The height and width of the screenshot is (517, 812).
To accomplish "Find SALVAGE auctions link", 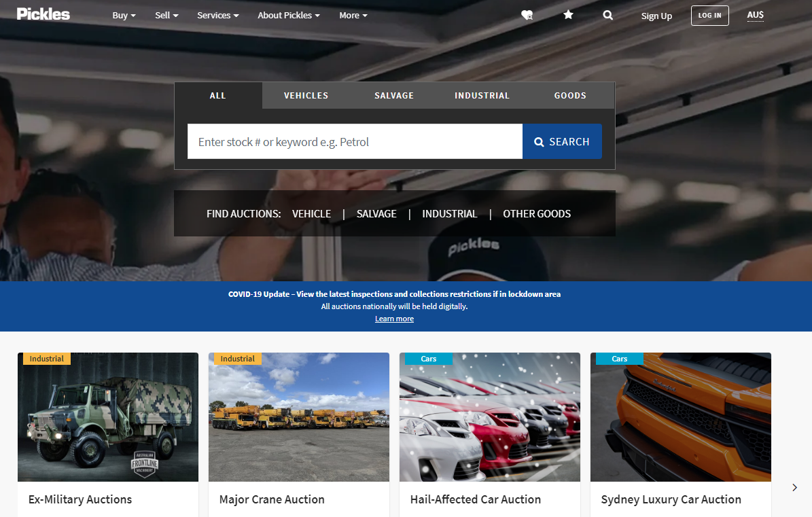I will coord(376,214).
